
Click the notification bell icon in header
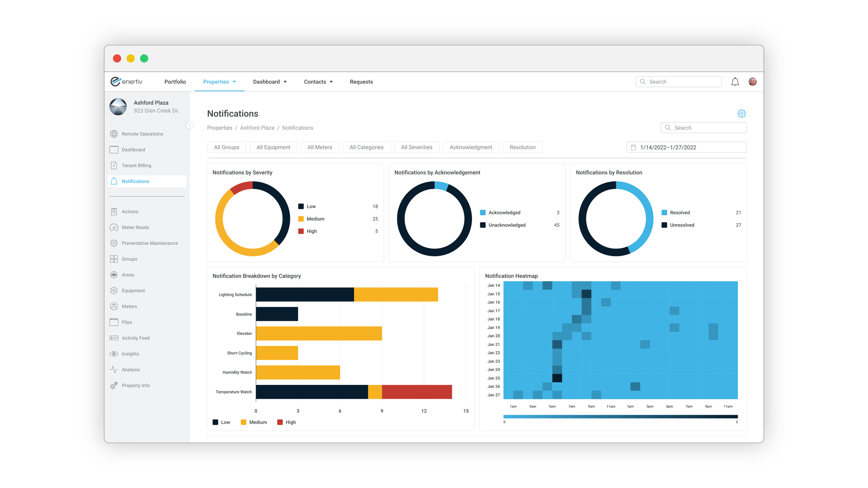coord(735,82)
